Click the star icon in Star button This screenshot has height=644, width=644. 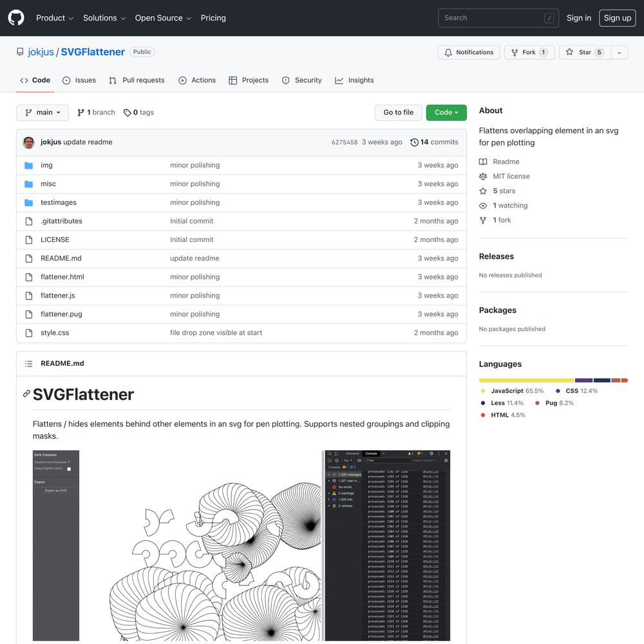point(569,52)
